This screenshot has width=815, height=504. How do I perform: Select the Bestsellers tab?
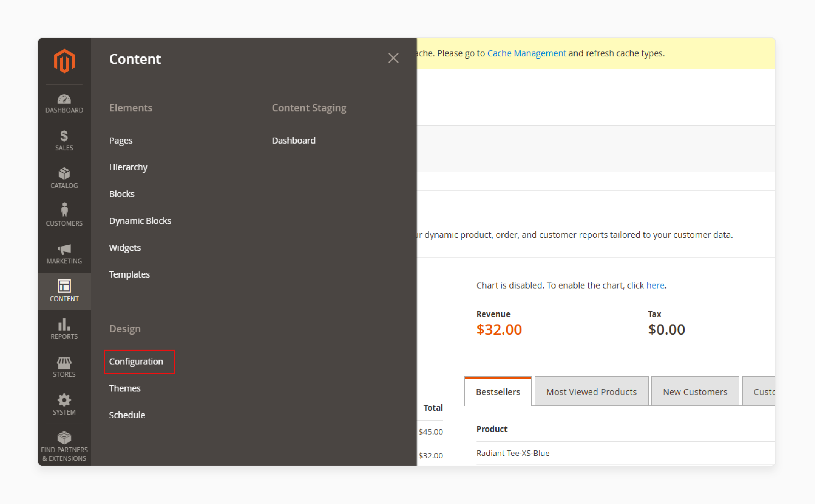[x=498, y=392]
